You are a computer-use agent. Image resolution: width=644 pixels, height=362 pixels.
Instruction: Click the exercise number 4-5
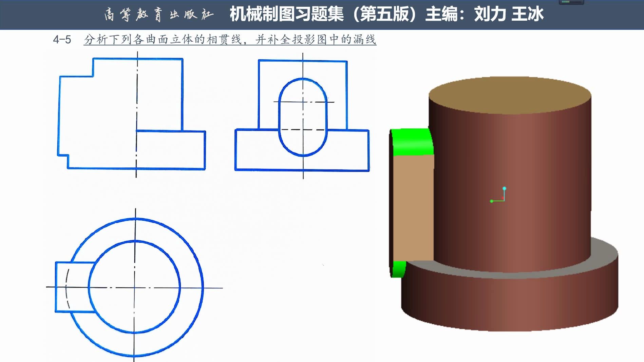62,40
